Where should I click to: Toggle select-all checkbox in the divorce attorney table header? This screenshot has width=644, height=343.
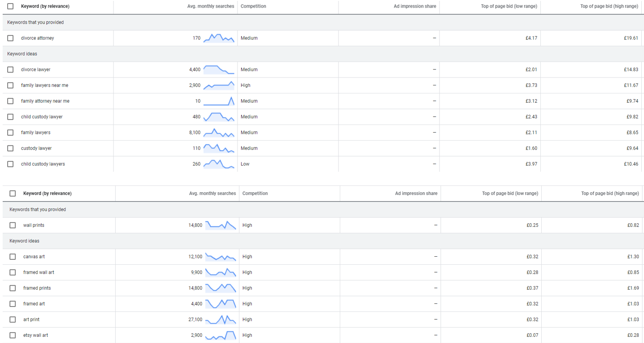click(10, 7)
